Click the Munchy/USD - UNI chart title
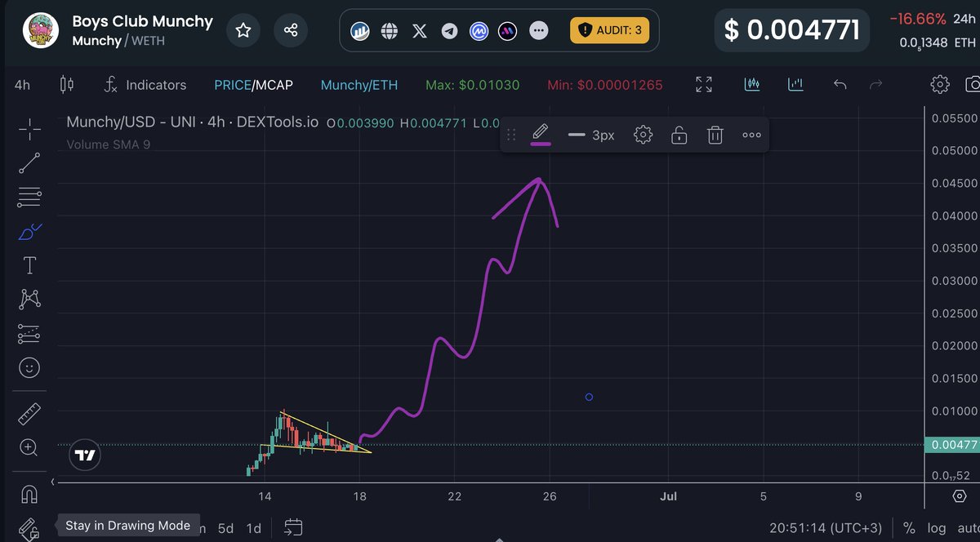 (192, 122)
